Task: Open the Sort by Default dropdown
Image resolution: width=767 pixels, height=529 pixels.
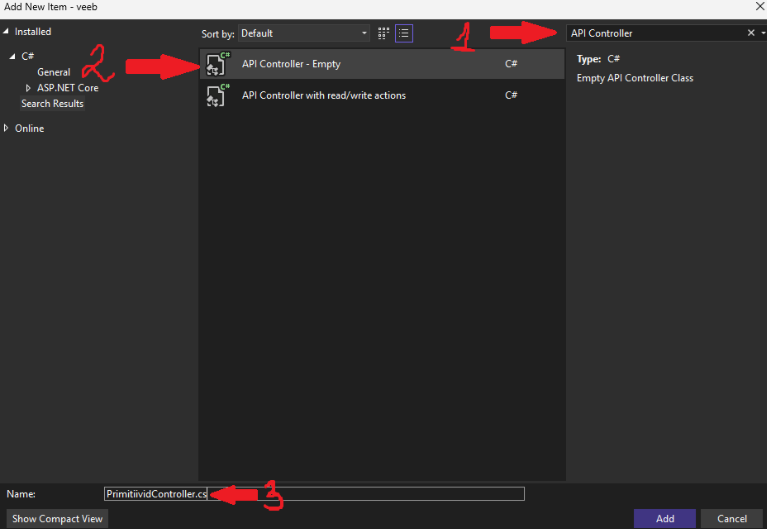Action: (304, 33)
